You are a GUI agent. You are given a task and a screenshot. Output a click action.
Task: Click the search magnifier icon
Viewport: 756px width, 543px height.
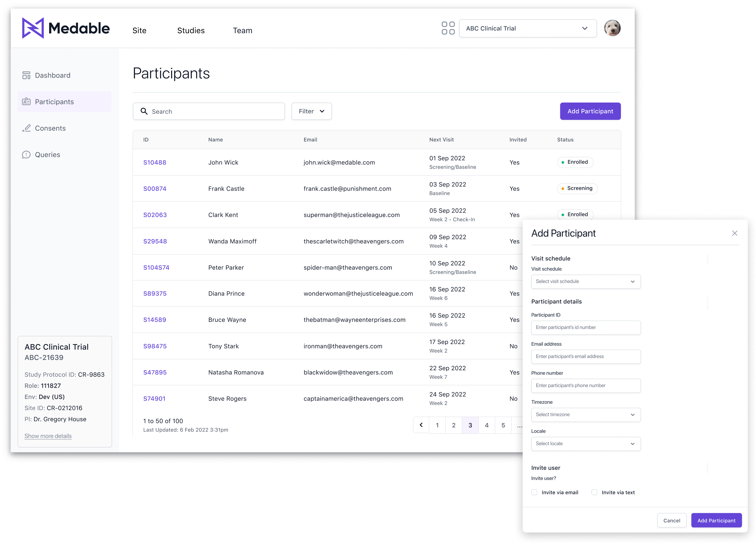[x=144, y=111]
